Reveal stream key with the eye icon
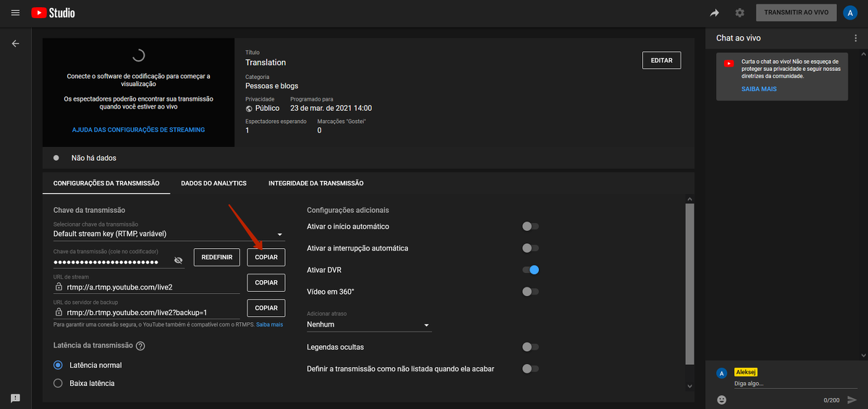Image resolution: width=868 pixels, height=409 pixels. pos(179,261)
